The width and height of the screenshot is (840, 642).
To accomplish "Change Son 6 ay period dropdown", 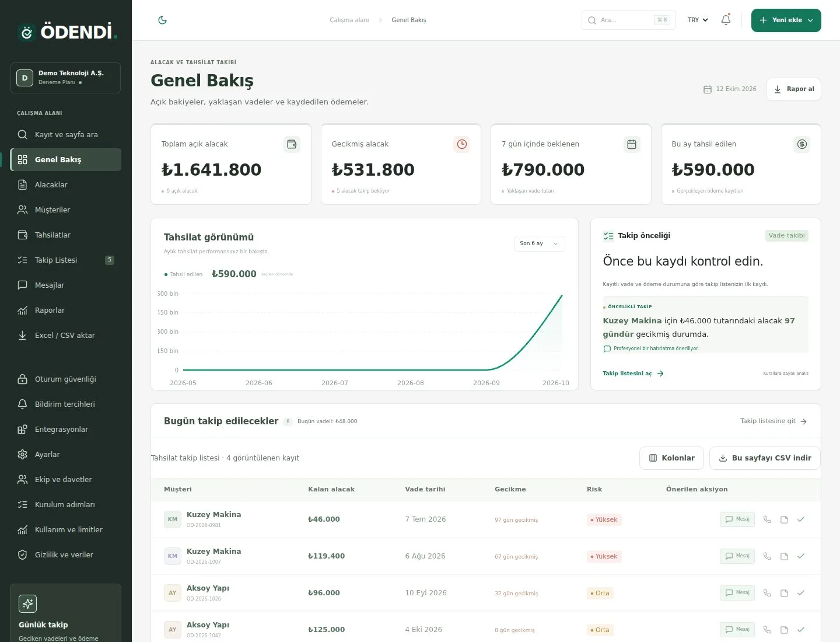I will tap(540, 243).
